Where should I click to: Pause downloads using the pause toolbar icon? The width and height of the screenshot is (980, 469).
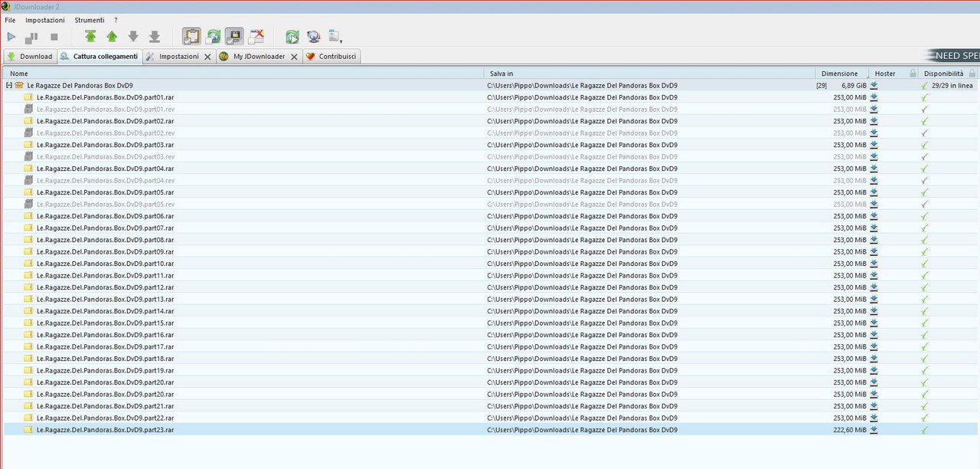pyautogui.click(x=31, y=37)
